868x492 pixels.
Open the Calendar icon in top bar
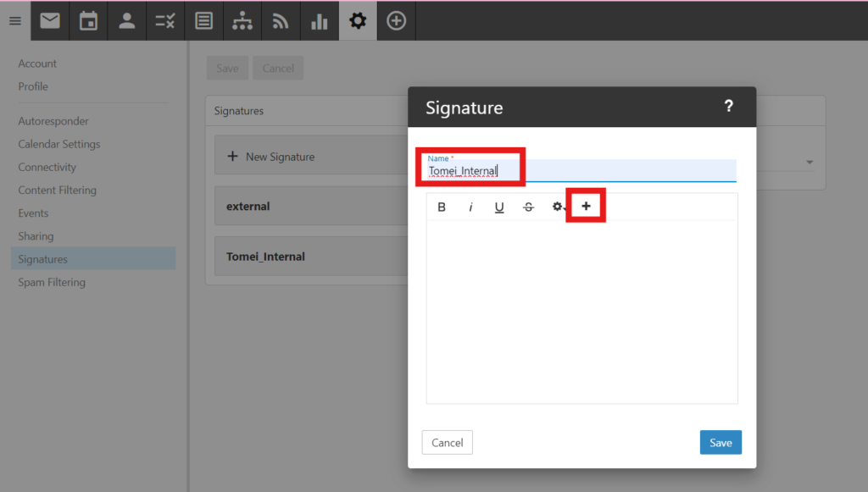click(88, 21)
